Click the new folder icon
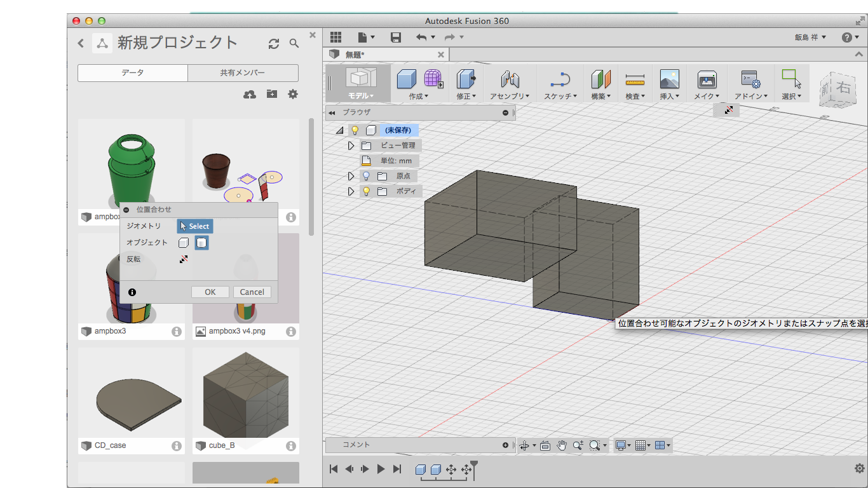This screenshot has height=488, width=868. 271,94
